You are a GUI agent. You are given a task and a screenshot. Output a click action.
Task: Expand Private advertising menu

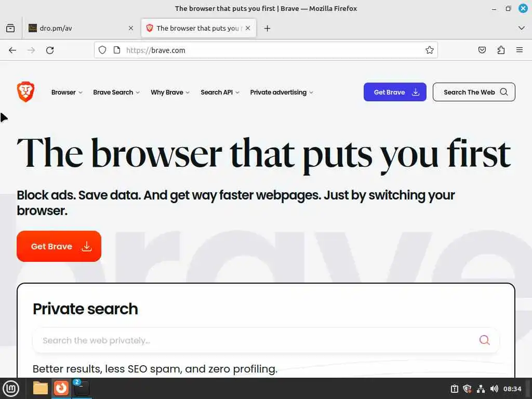coord(282,92)
